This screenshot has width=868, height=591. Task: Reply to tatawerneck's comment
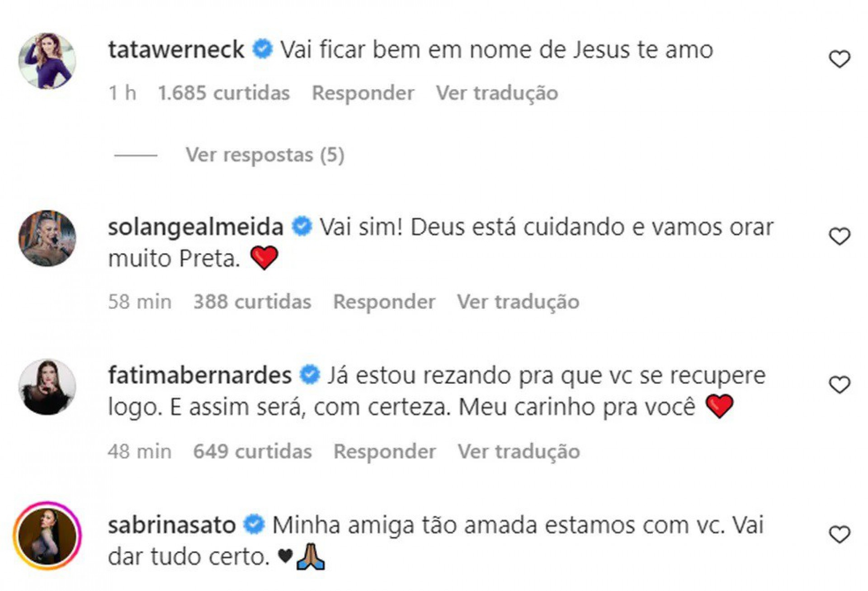363,93
